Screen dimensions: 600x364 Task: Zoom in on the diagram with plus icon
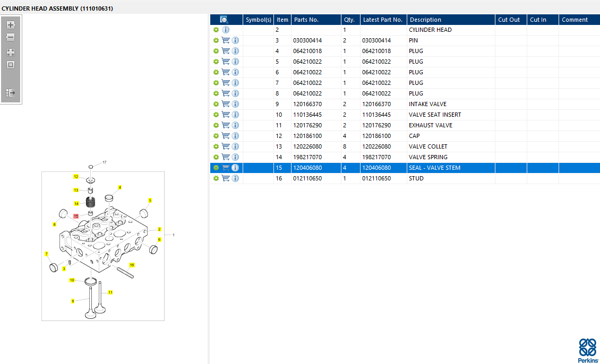point(11,25)
